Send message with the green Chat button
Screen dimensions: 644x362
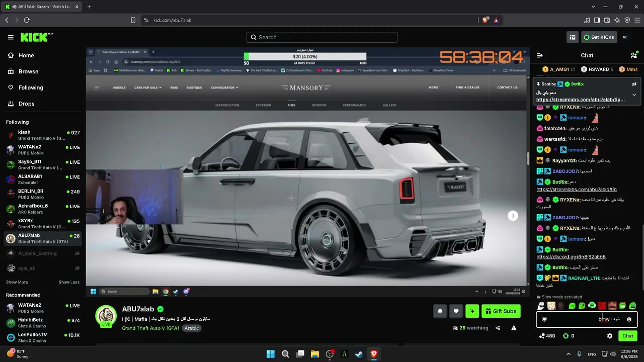coord(628,336)
